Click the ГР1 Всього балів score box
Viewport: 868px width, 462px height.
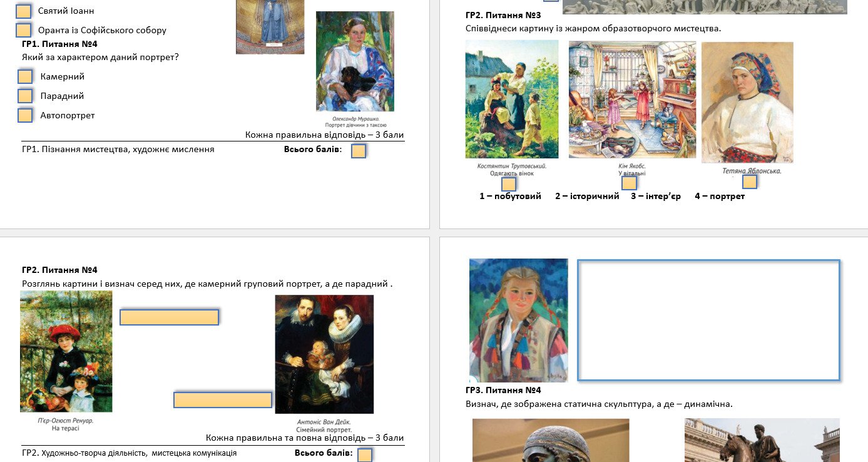point(359,151)
